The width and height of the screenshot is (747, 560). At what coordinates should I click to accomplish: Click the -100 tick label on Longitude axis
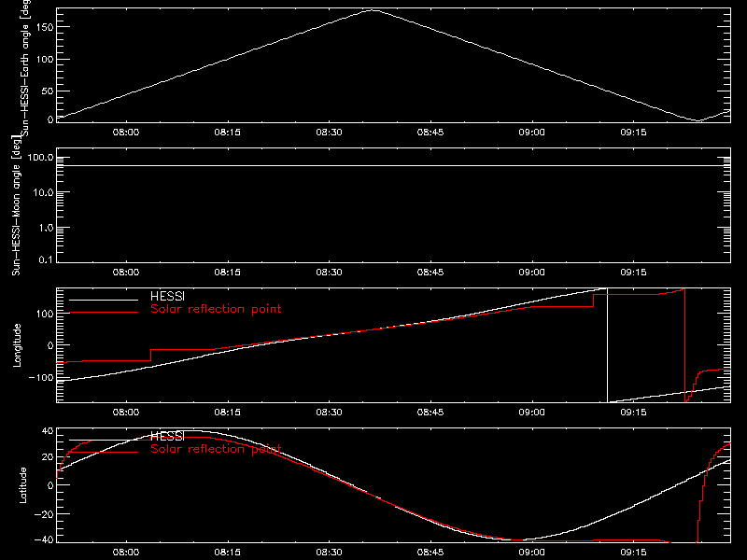(41, 377)
